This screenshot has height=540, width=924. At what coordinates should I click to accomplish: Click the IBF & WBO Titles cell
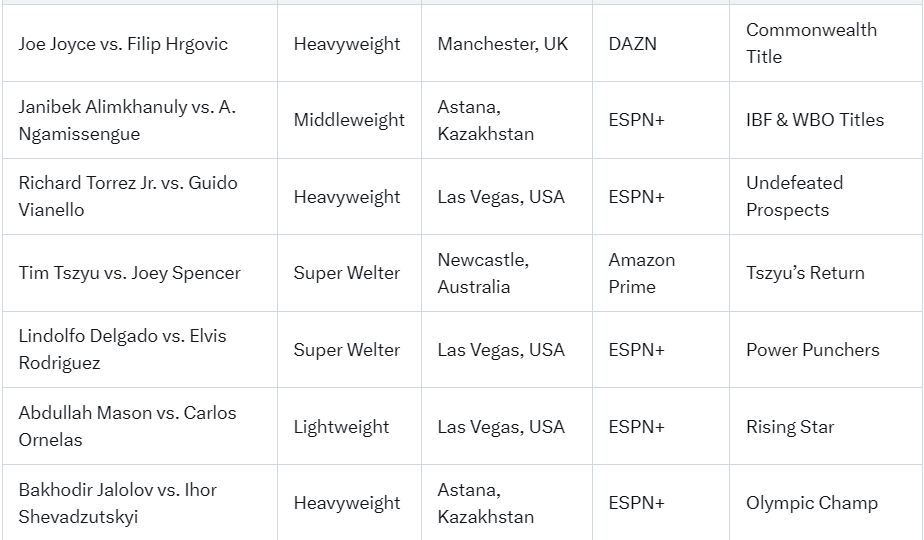pyautogui.click(x=815, y=120)
